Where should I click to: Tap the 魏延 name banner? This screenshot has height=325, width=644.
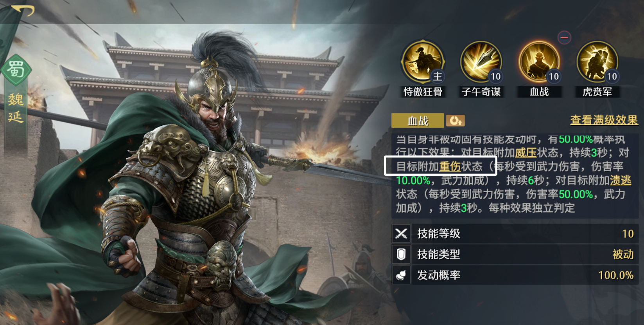point(16,108)
